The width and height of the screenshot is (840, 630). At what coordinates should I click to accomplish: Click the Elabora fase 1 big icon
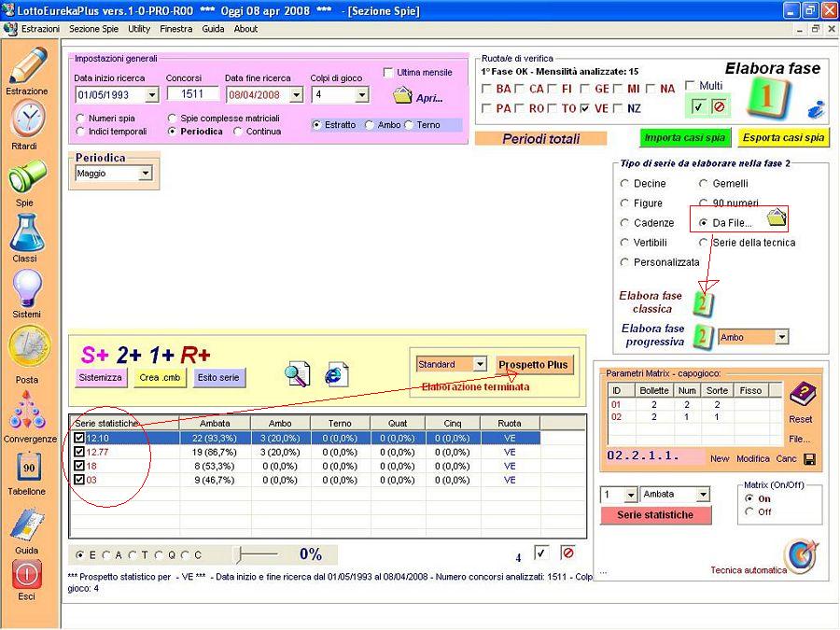(x=768, y=97)
